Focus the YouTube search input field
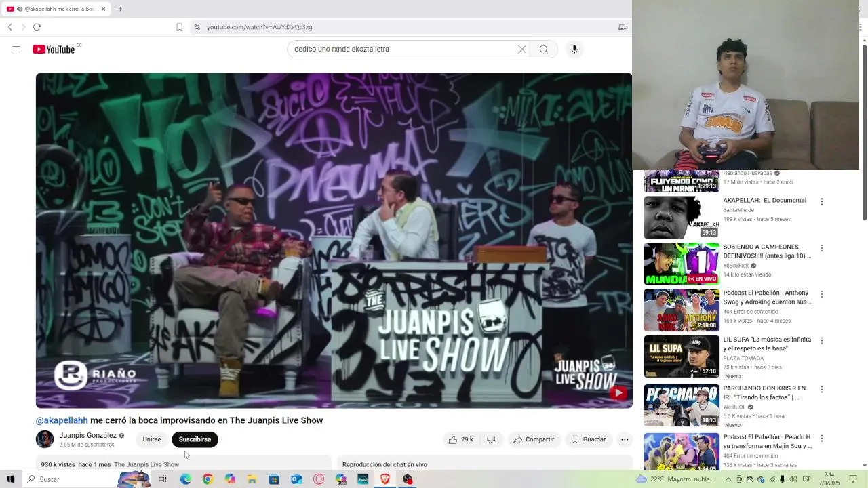This screenshot has width=868, height=488. point(403,49)
